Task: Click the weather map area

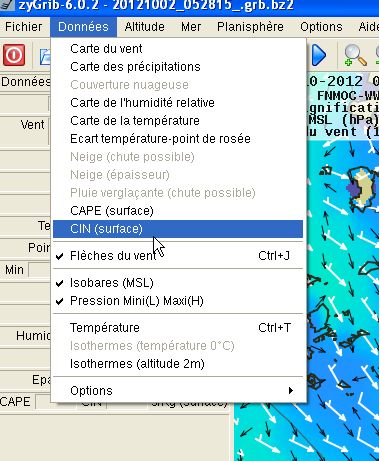Action: tap(343, 300)
